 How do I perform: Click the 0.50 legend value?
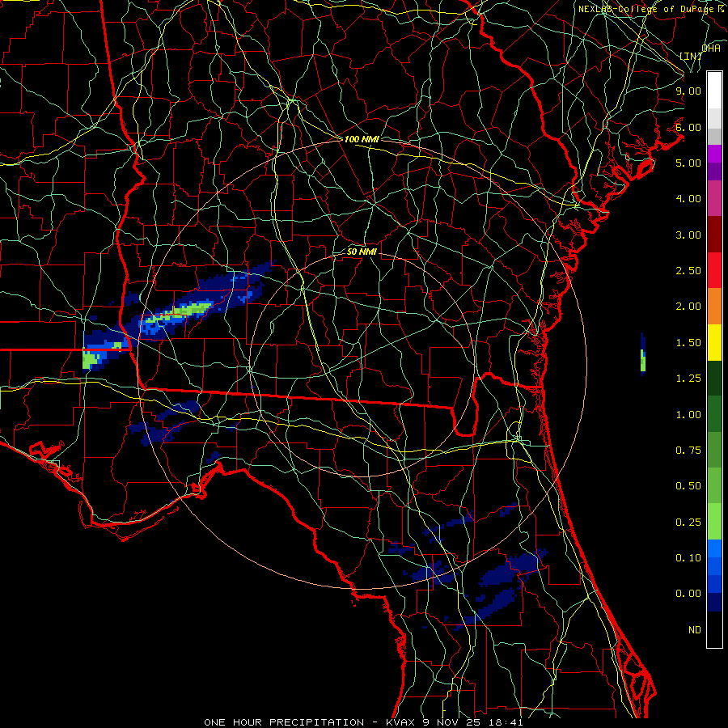[x=688, y=486]
